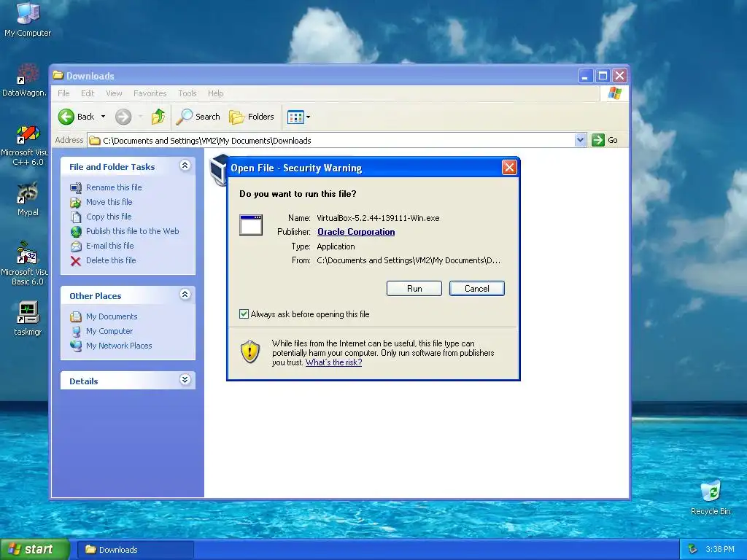
Task: Click the 3:38 PM clock
Action: (x=720, y=550)
